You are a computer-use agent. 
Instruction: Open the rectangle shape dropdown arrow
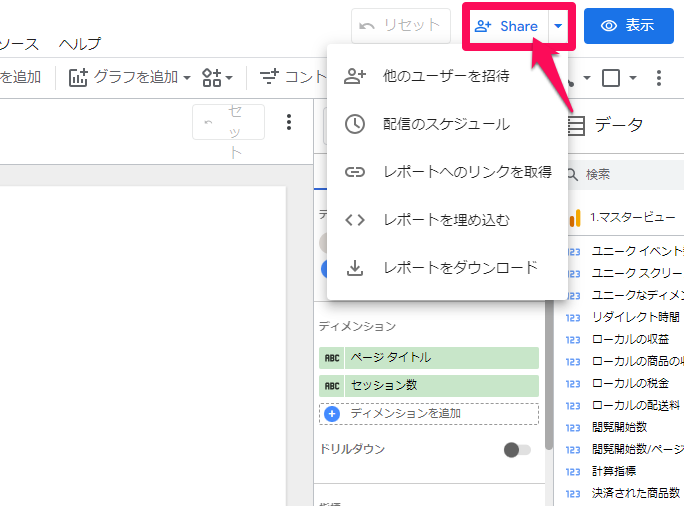633,79
